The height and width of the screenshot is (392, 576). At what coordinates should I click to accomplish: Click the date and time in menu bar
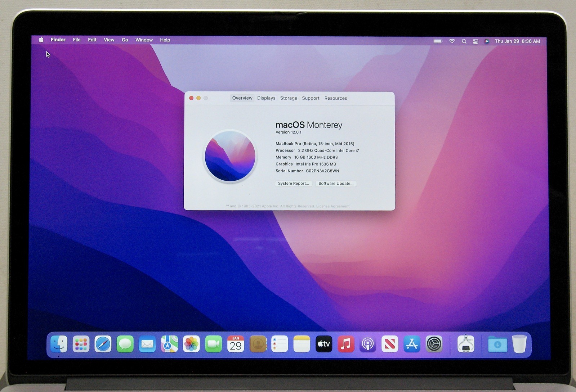point(517,41)
